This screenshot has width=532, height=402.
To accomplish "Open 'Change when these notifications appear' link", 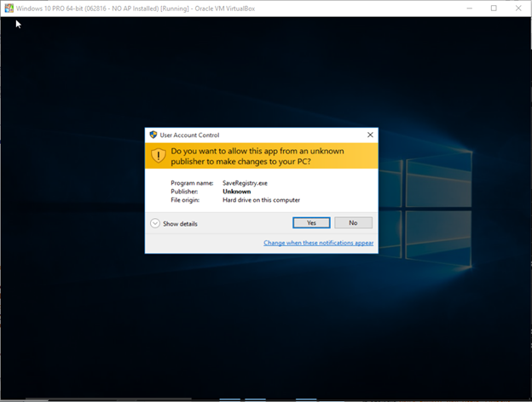I will click(x=318, y=243).
